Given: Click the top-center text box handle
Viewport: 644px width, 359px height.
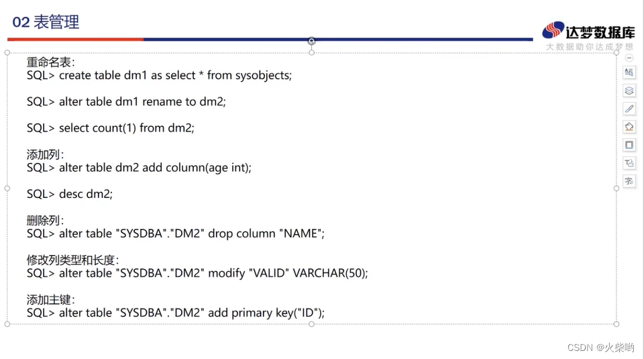Looking at the screenshot, I should click(312, 52).
